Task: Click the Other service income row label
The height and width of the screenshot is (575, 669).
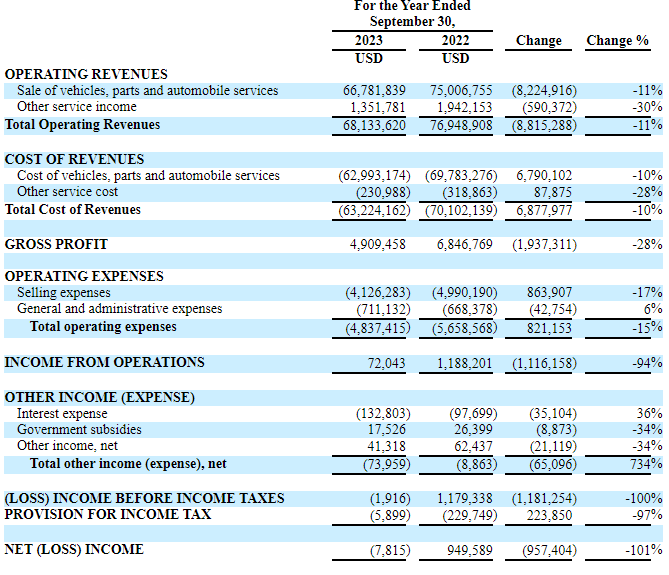Action: click(77, 107)
